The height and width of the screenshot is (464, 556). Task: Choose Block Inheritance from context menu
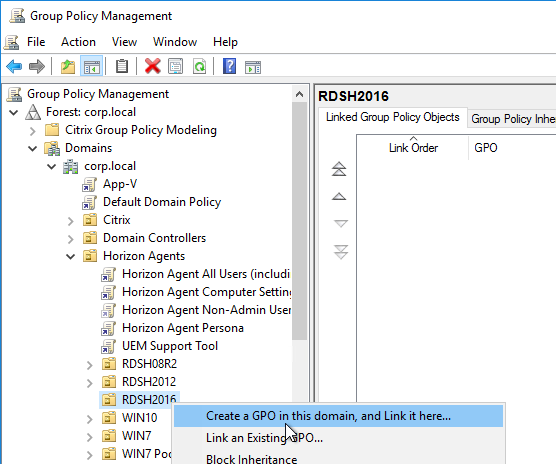tap(338, 458)
